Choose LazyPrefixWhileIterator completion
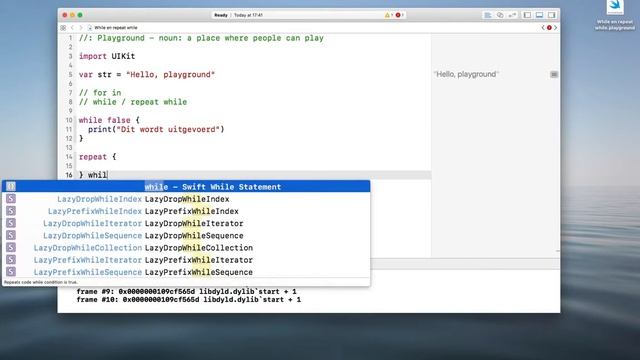 click(x=186, y=260)
